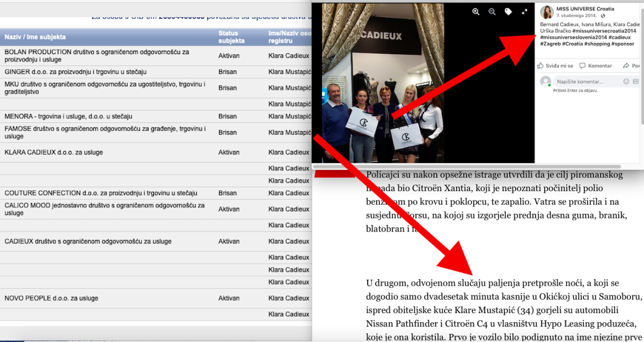This screenshot has height=342, width=644.
Task: Select the CALICO MOOD company name
Action: (x=104, y=209)
